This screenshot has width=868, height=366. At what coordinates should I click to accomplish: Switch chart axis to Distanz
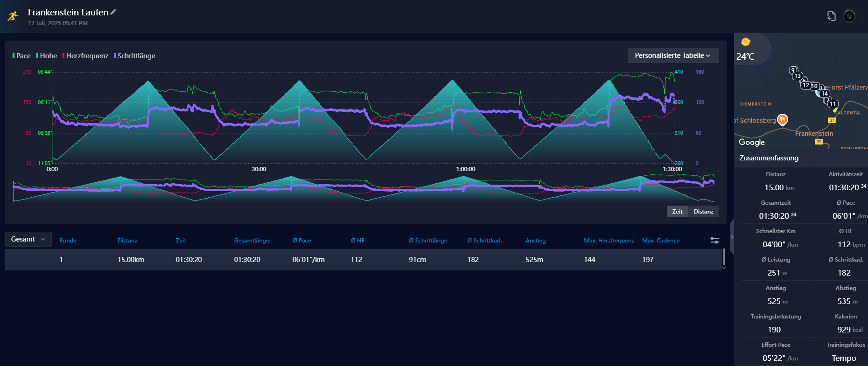tap(703, 211)
